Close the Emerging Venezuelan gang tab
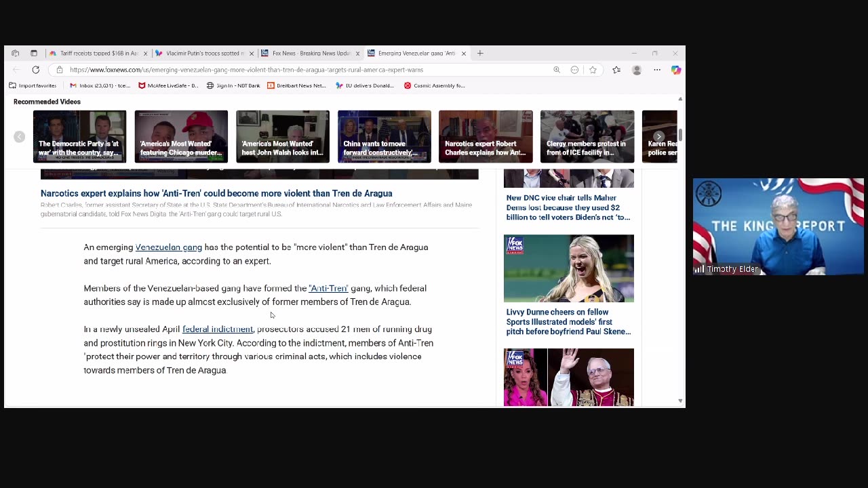868x488 pixels. coord(464,54)
